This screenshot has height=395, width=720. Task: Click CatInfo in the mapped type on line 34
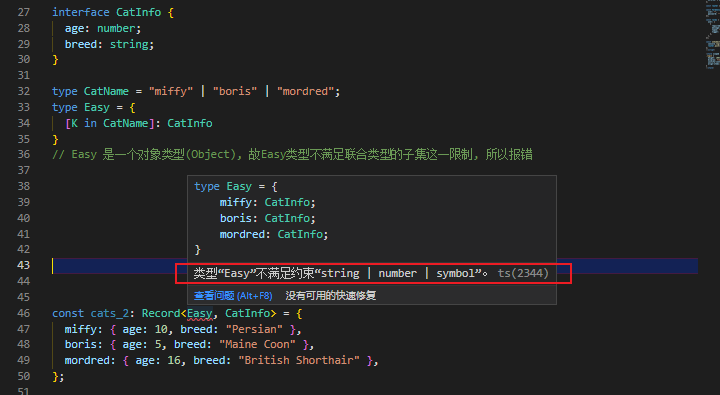point(190,123)
